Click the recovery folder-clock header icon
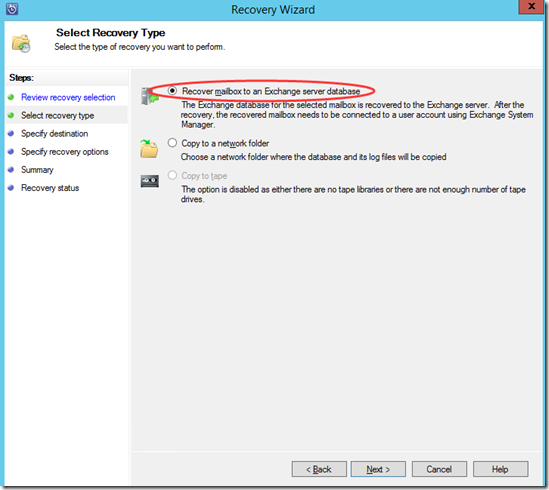 (21, 43)
